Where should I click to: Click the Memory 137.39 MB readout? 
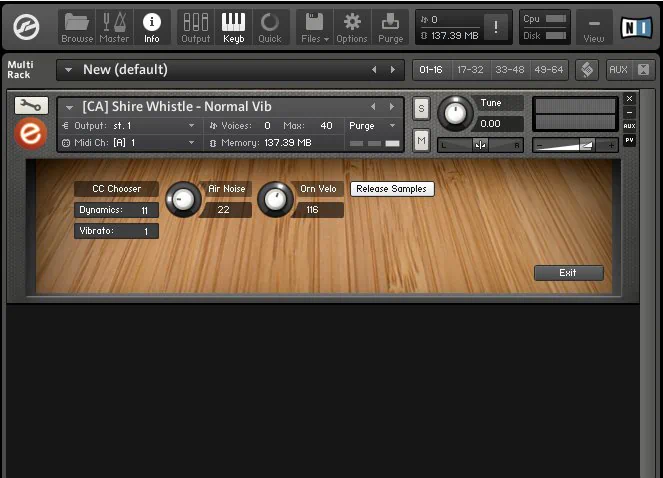tap(261, 143)
